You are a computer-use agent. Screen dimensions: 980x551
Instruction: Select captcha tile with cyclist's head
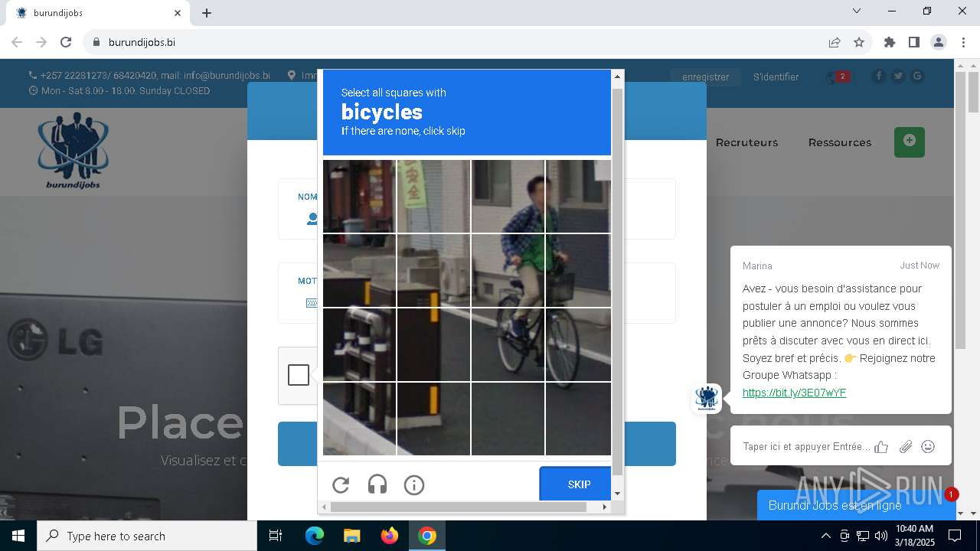point(507,196)
